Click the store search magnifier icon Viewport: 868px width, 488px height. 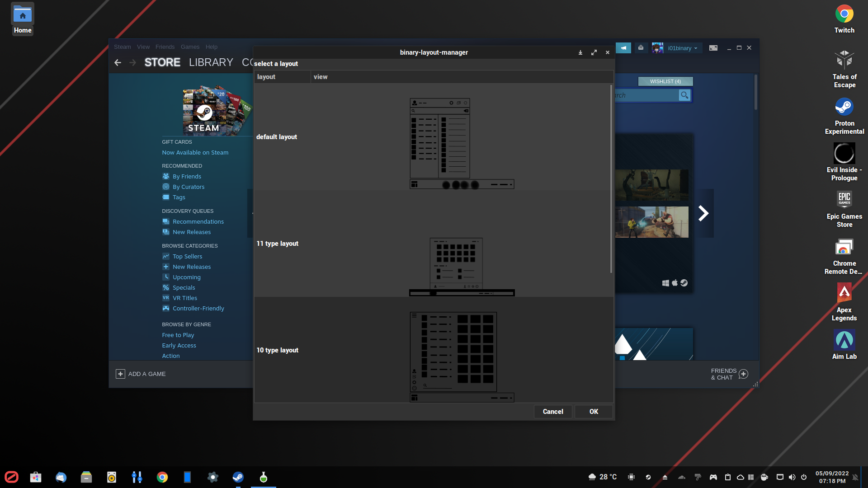point(684,95)
